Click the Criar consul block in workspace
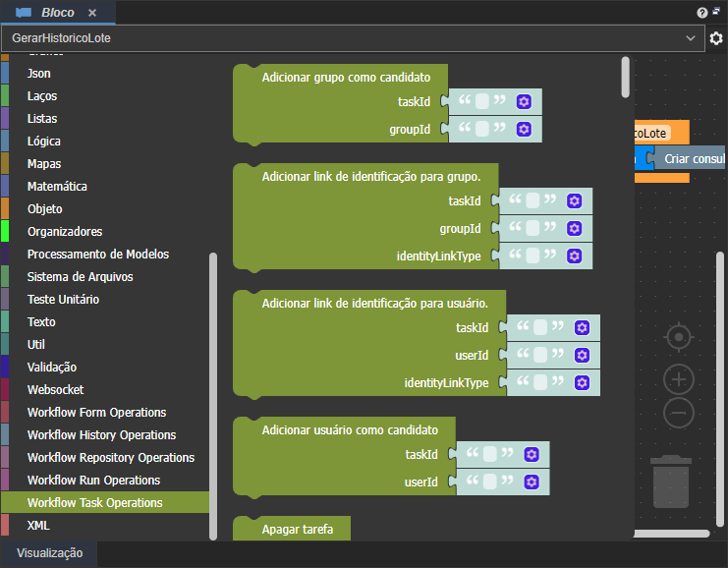 coord(690,159)
